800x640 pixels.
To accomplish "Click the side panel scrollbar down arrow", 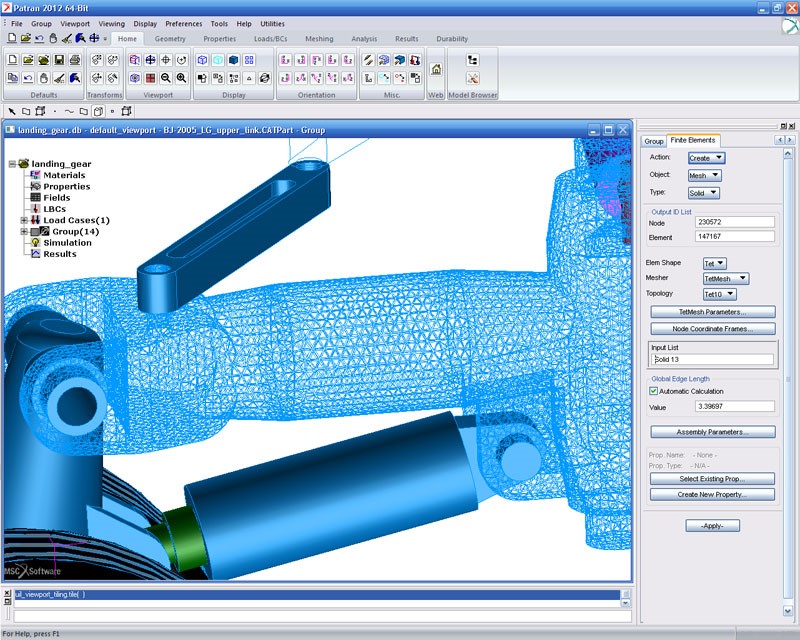I will point(788,610).
